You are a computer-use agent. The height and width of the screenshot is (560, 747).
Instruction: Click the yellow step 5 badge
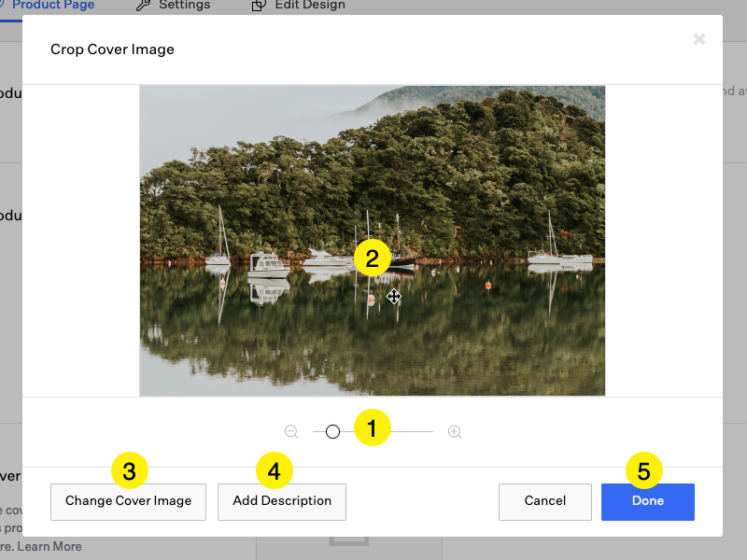[x=643, y=471]
